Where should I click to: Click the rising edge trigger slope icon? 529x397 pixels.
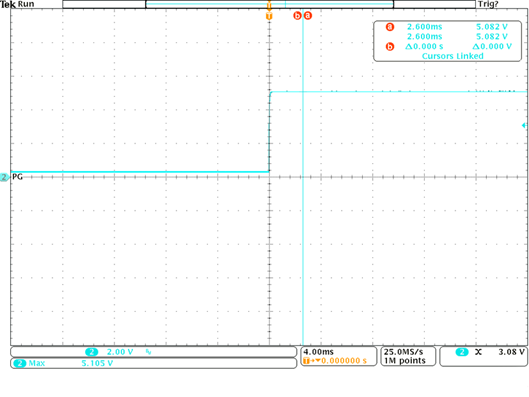[478, 352]
